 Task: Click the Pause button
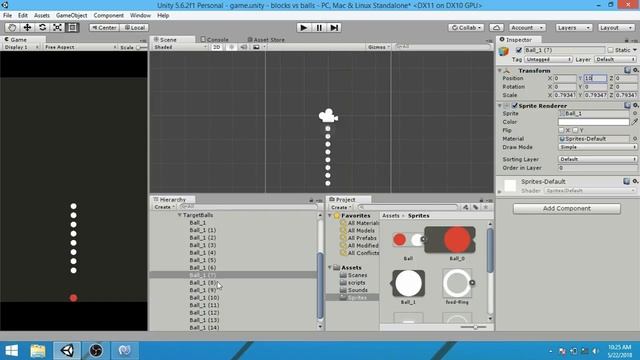click(319, 27)
